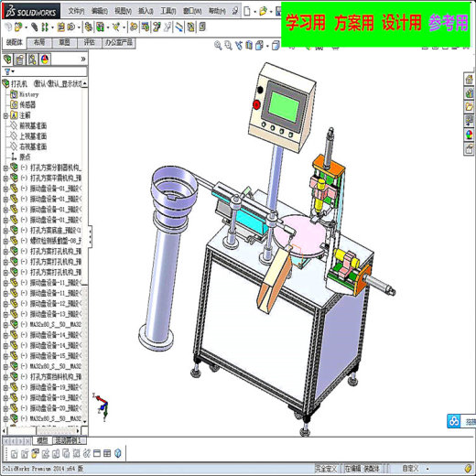476x476 pixels.
Task: Click the Move Component icon
Action: 71,27
